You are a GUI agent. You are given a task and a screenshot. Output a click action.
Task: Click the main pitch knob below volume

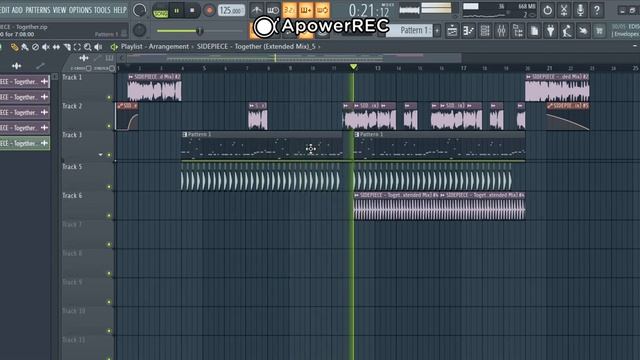(140, 30)
